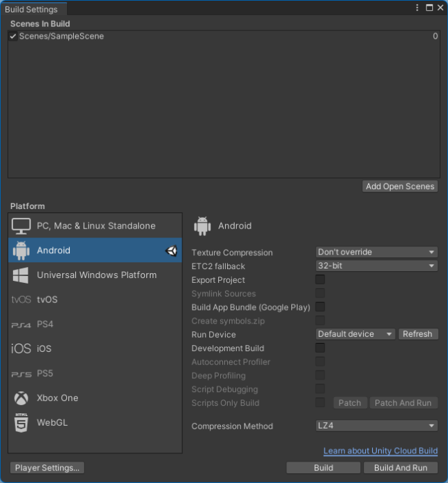Uncheck the Scenes/SampleScene checkbox

click(x=13, y=37)
